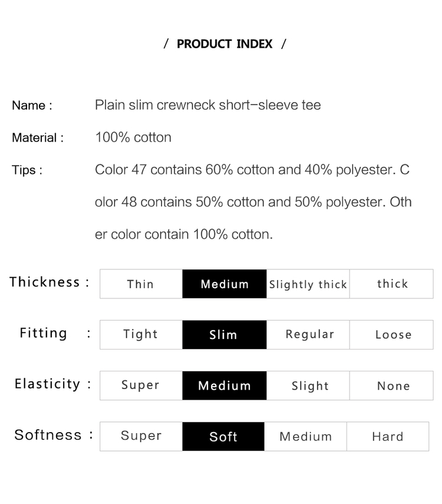442x504 pixels.
Task: Select Super softness option
Action: (141, 436)
